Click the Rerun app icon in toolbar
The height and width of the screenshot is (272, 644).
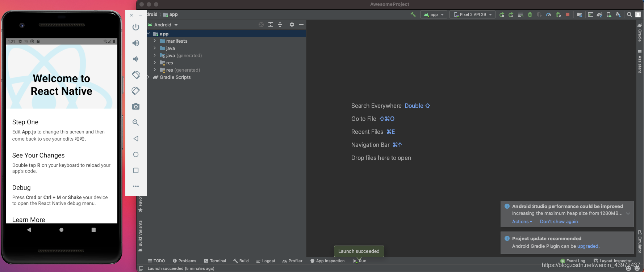click(502, 15)
